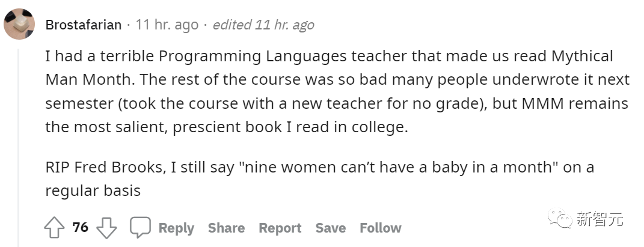Image resolution: width=644 pixels, height=247 pixels.
Task: Save the comment
Action: click(x=331, y=228)
